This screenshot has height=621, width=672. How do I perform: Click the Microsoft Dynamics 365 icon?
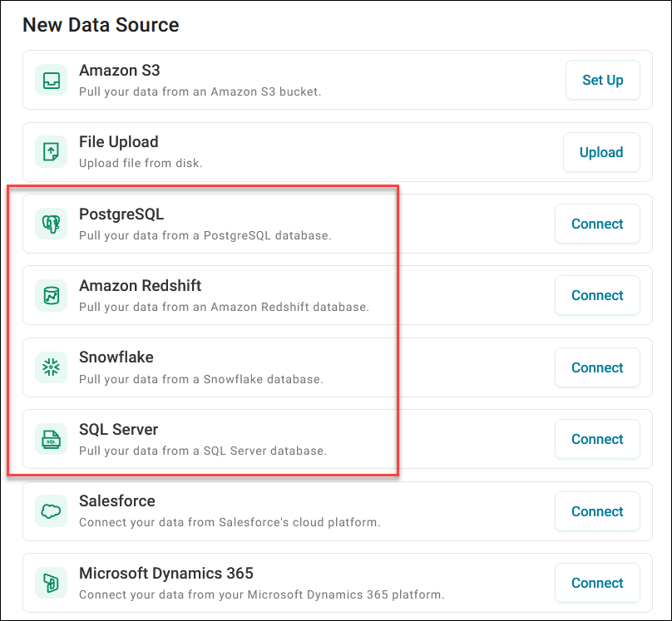51,583
